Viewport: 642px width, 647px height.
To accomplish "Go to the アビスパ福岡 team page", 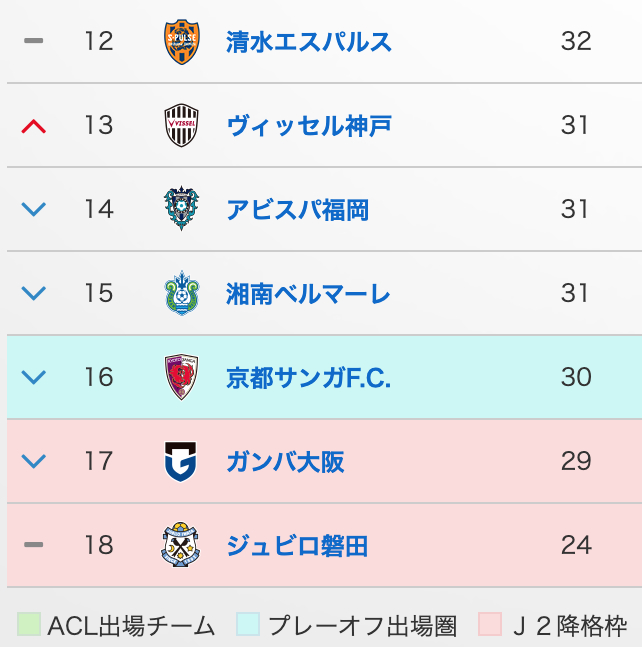I will 298,210.
